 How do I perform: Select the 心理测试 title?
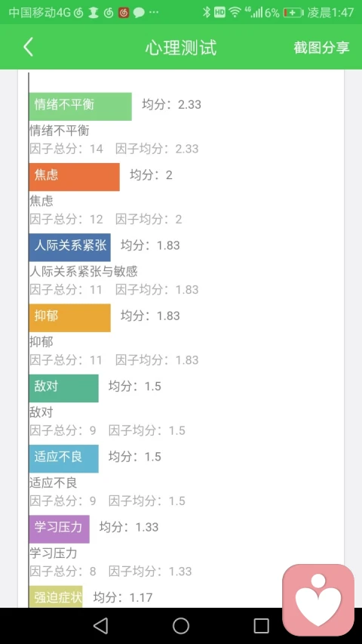pyautogui.click(x=181, y=48)
